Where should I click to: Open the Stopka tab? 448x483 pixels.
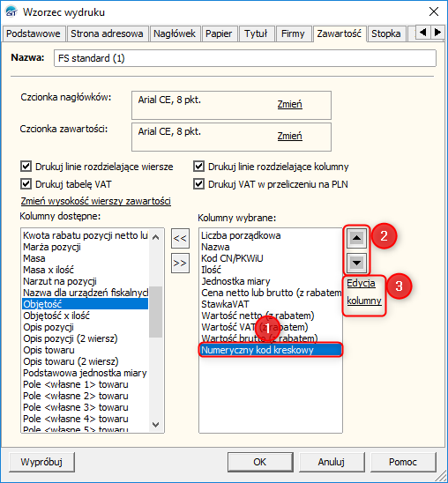tap(385, 33)
